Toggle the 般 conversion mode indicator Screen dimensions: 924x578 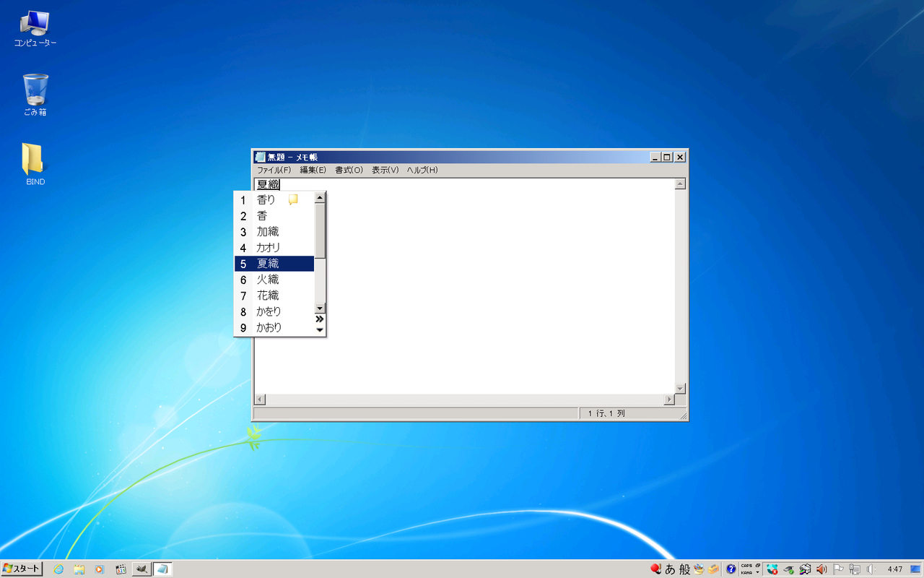684,569
